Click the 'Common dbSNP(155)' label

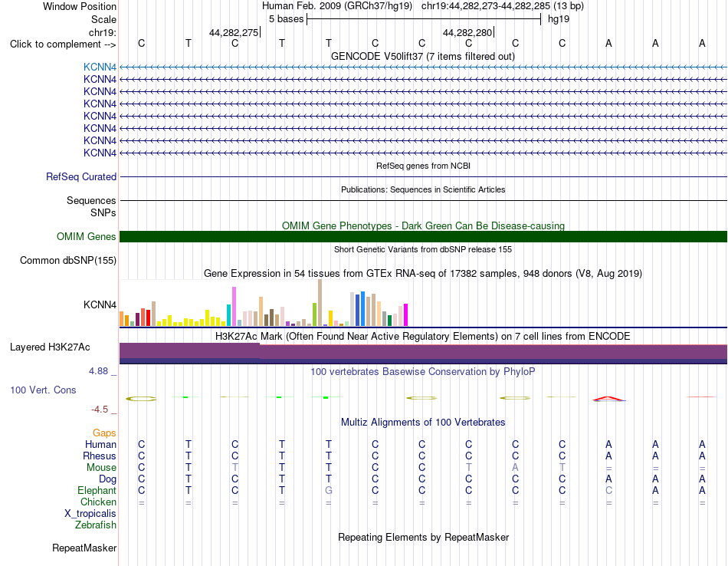(x=68, y=260)
